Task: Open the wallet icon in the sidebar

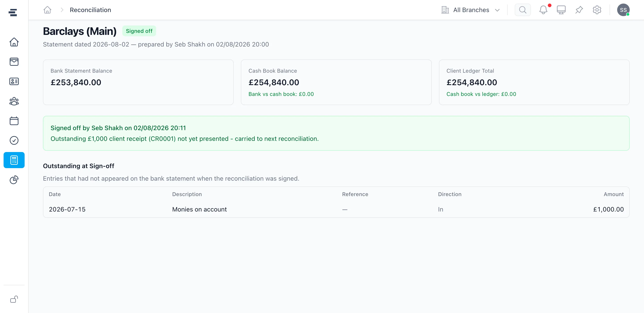Action: point(14,61)
